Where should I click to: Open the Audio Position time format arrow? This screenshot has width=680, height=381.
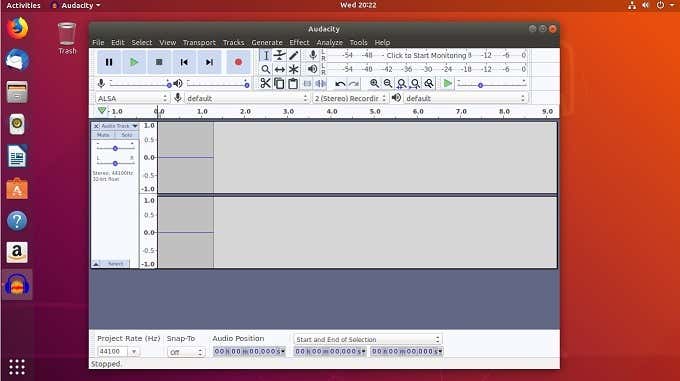[x=283, y=352]
